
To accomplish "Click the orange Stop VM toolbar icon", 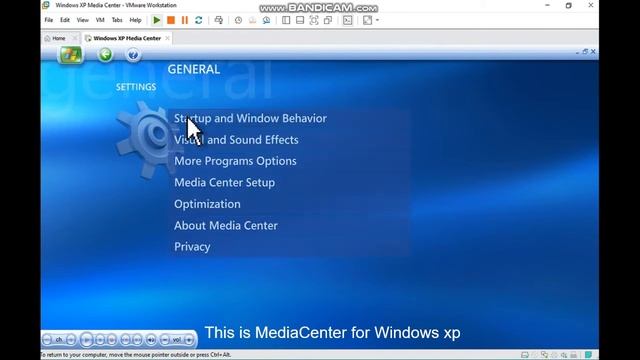I will pos(171,20).
